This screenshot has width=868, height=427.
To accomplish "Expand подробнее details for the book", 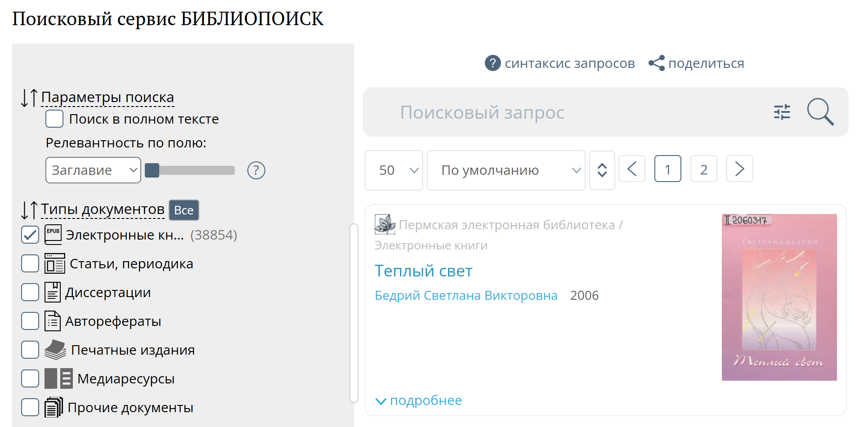I will click(x=419, y=400).
